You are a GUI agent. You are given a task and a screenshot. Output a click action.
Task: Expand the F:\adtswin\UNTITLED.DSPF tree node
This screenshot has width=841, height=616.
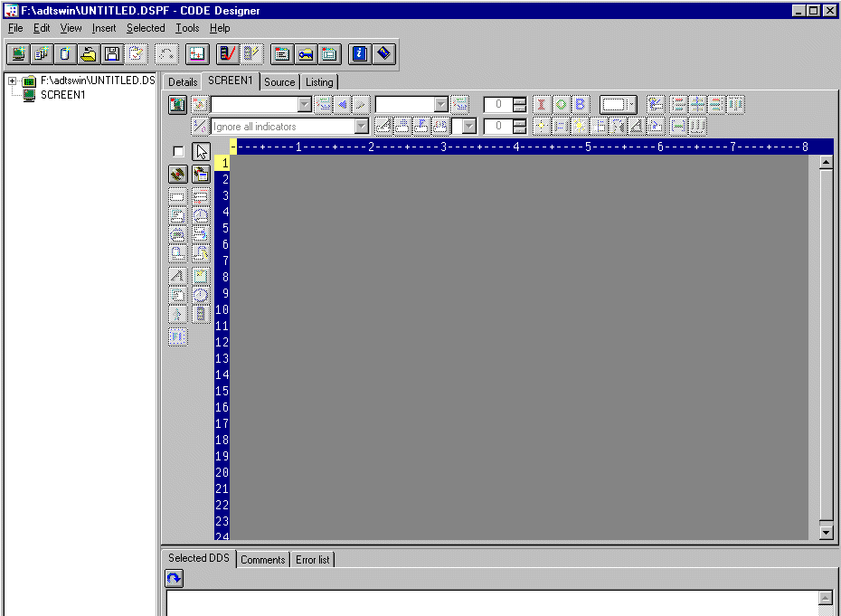13,81
